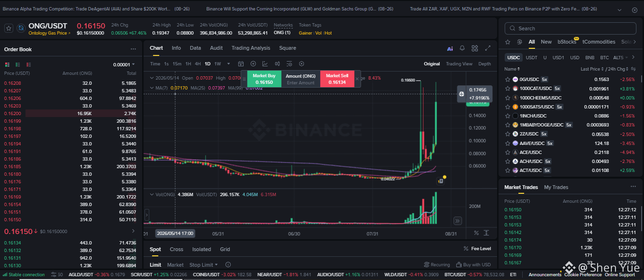
Task: Open the Info tab
Action: (176, 48)
